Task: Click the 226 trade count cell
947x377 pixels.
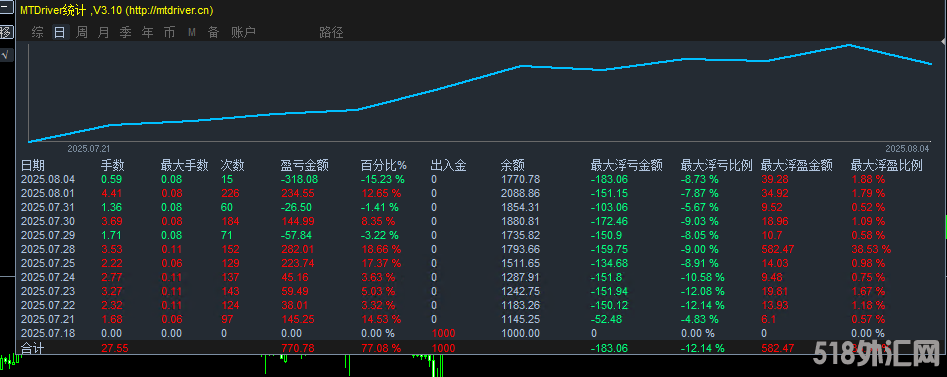Action: pos(230,193)
